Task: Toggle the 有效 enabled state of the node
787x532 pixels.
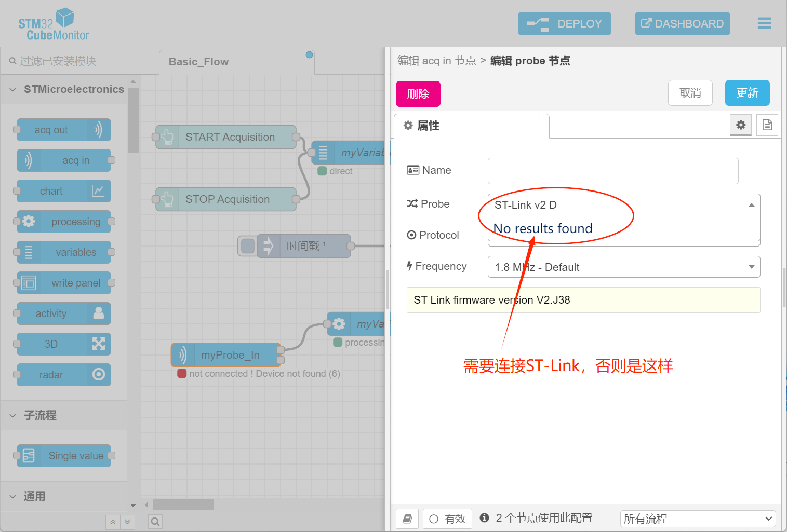Action: pyautogui.click(x=447, y=519)
